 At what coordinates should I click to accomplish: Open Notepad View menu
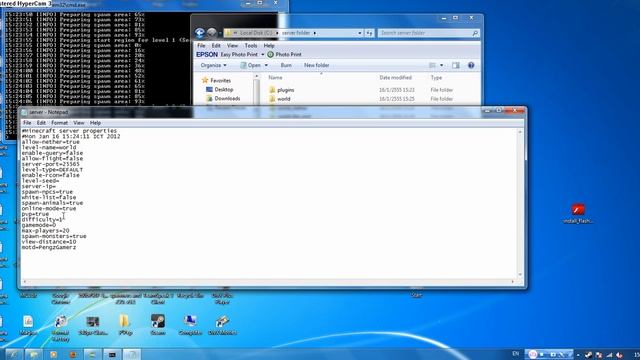(79, 123)
